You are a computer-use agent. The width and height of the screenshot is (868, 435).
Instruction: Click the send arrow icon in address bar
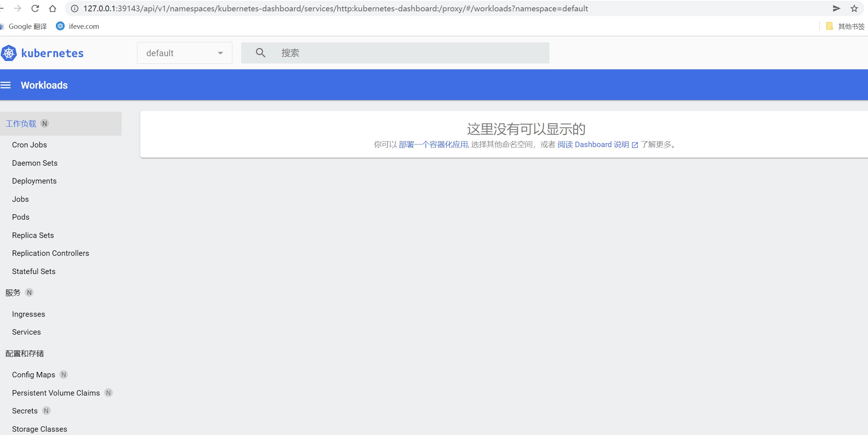(836, 8)
